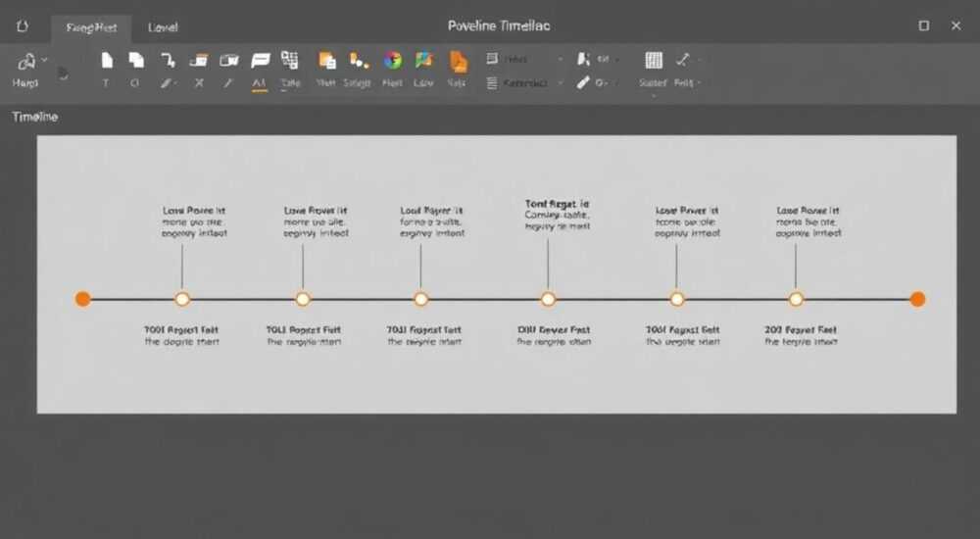The width and height of the screenshot is (980, 539).
Task: Select the timeline node above '2O2 Fepxet Feet'
Action: [x=796, y=299]
